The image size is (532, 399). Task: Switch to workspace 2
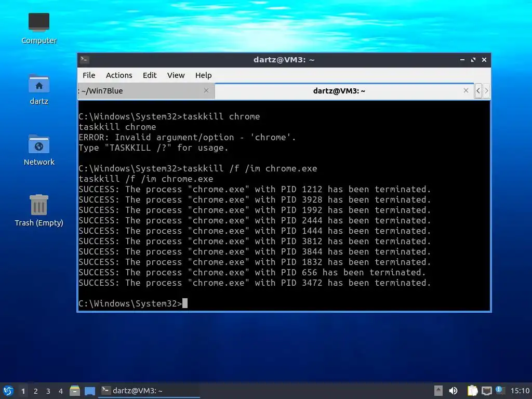tap(36, 391)
